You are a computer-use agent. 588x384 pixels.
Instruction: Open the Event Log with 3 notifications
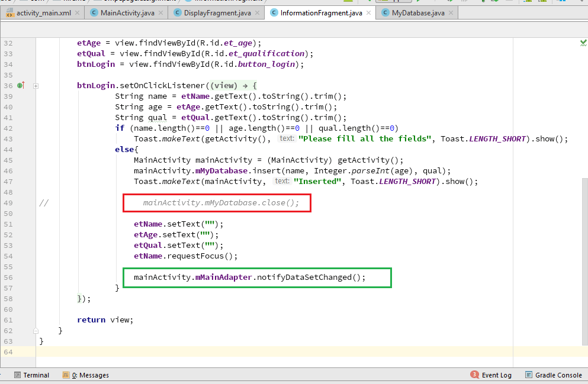pyautogui.click(x=491, y=375)
